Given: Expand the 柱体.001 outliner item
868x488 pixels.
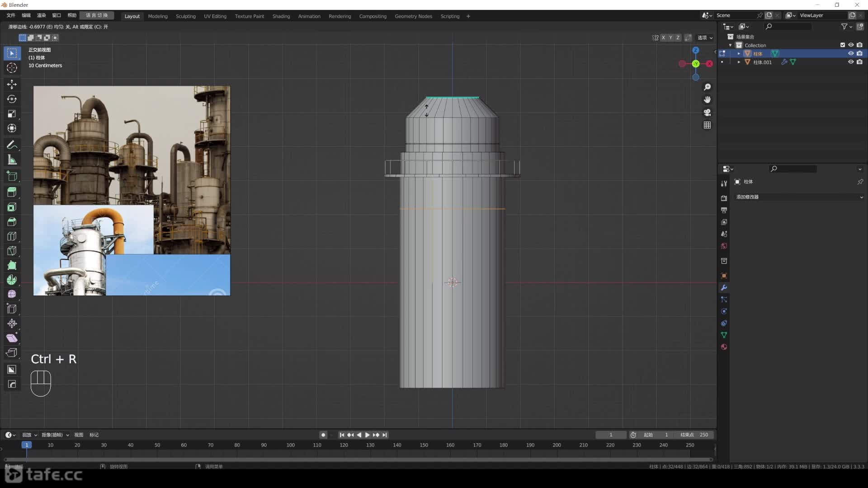Looking at the screenshot, I should tap(739, 62).
